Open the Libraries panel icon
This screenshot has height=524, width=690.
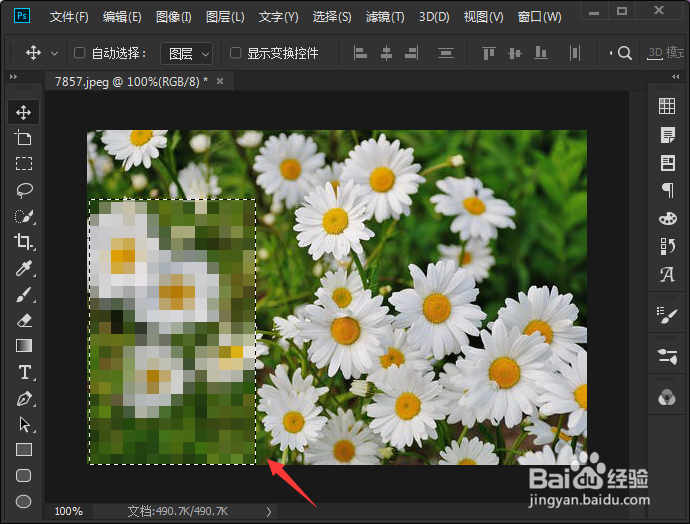[x=668, y=163]
